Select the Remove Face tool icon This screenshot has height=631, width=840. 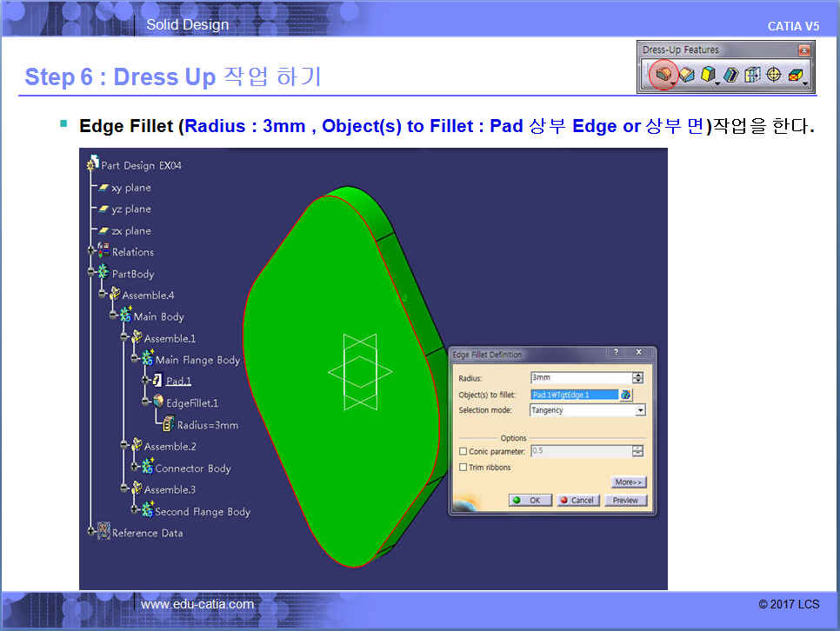point(795,76)
